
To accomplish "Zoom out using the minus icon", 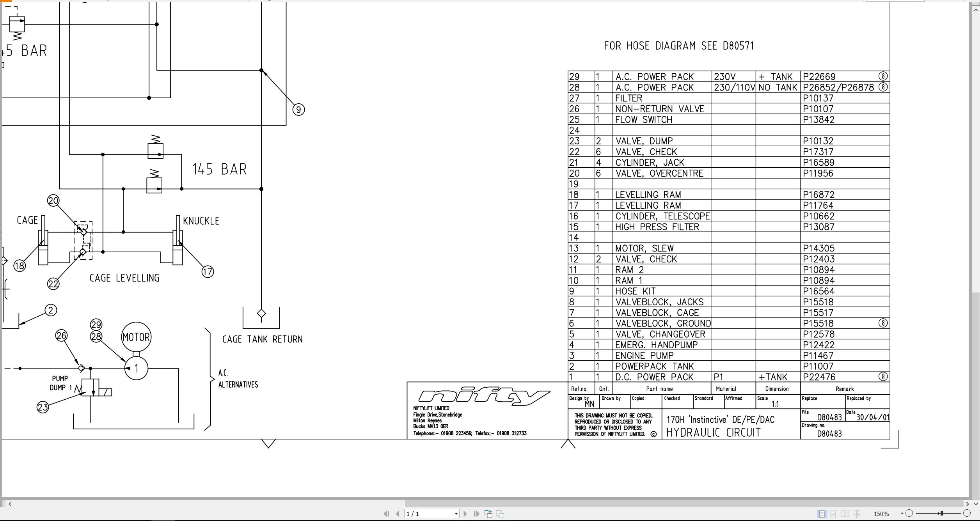I will pyautogui.click(x=909, y=514).
